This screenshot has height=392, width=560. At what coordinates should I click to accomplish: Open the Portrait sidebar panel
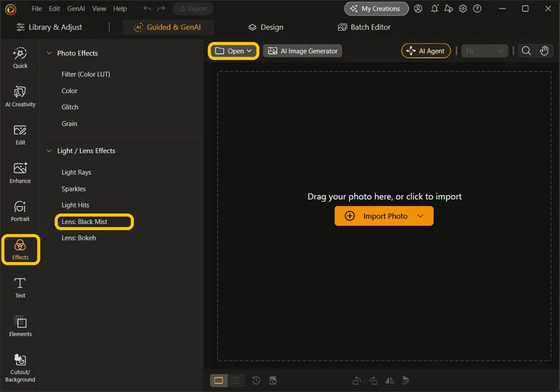(20, 211)
